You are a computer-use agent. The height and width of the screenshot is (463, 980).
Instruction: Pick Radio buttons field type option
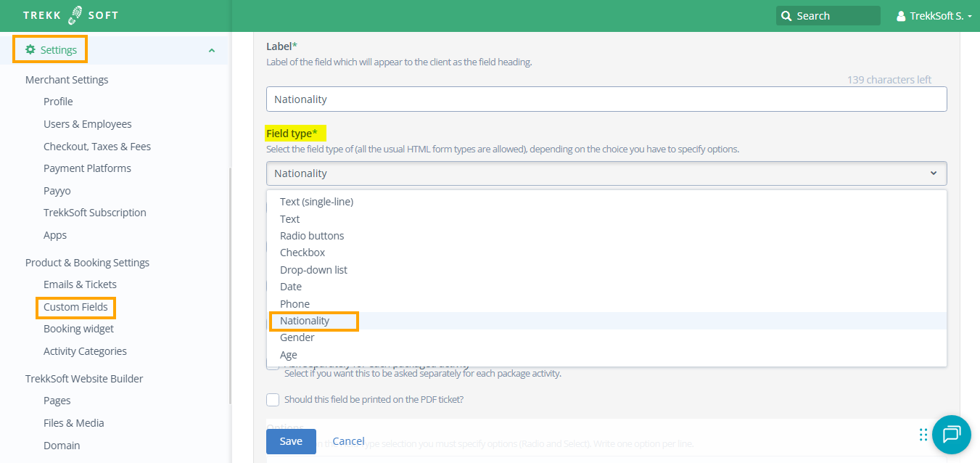[x=312, y=236]
